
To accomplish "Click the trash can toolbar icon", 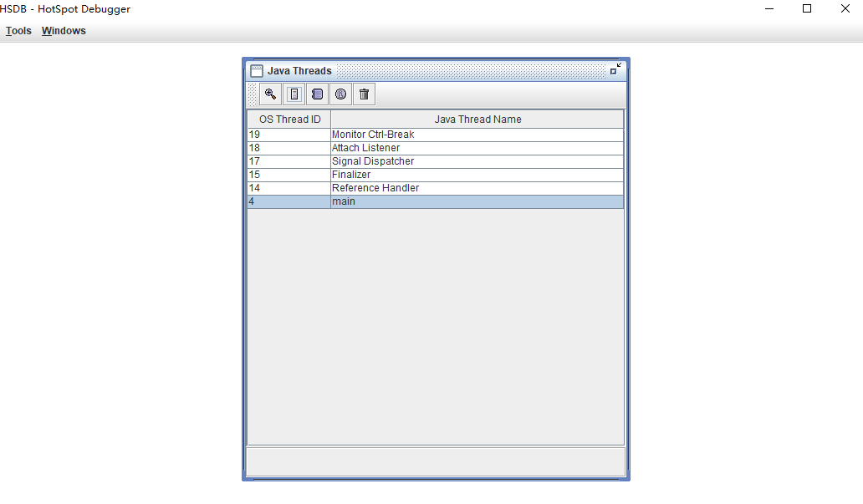I will coord(364,94).
